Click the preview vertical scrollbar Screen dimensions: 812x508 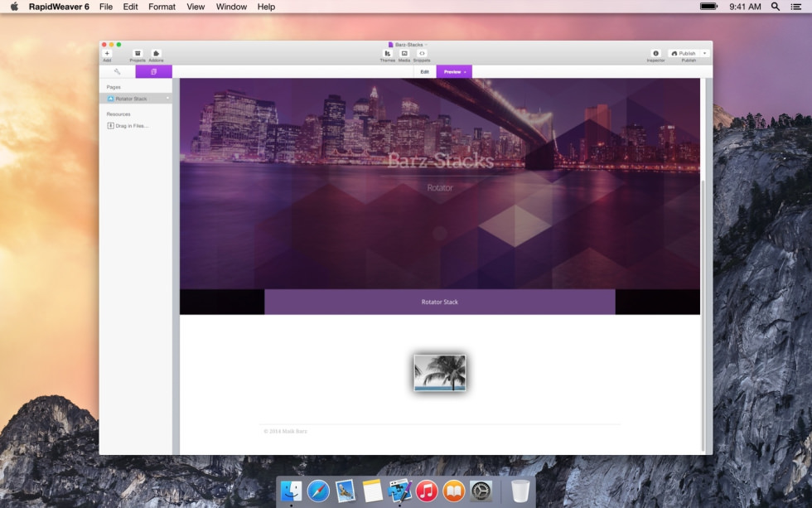pyautogui.click(x=703, y=316)
